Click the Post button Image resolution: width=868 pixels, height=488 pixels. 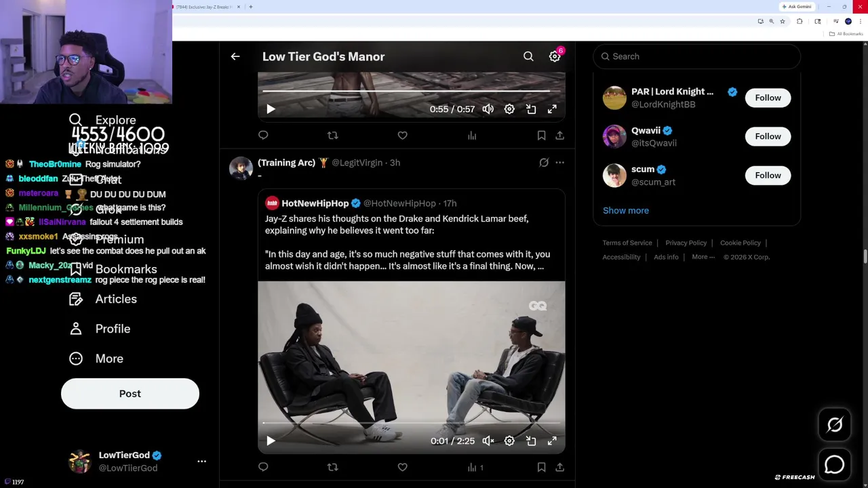coord(130,394)
